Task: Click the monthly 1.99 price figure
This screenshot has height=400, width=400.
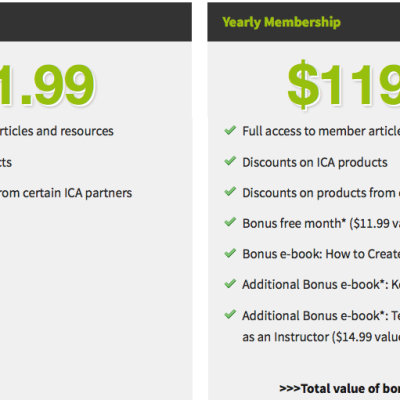Action: tap(47, 85)
